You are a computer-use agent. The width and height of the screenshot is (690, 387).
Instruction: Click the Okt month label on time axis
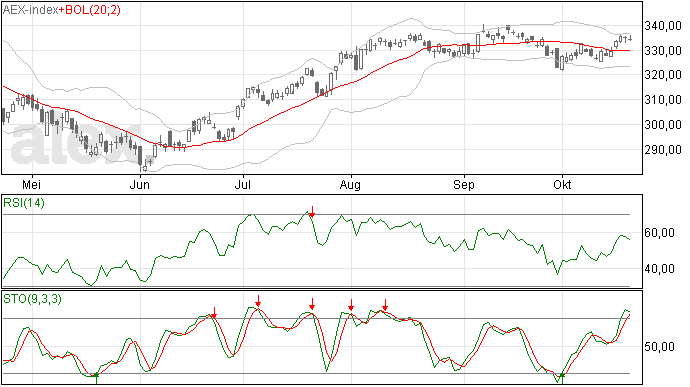562,184
